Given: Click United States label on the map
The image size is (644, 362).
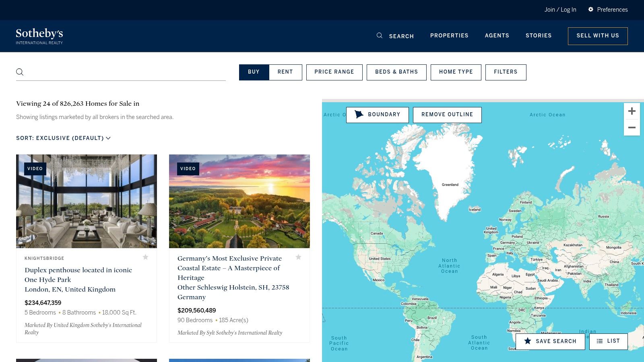Looking at the screenshot, I should coord(380,259).
